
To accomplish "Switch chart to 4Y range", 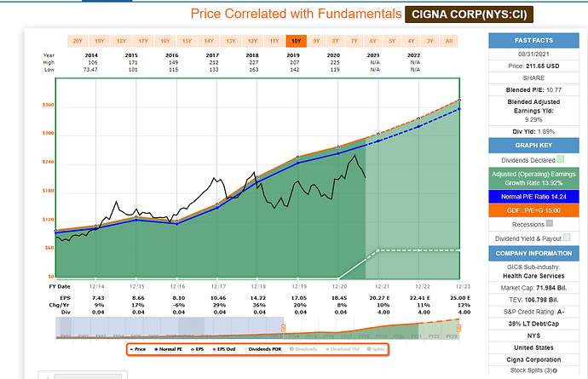I will 411,41.
